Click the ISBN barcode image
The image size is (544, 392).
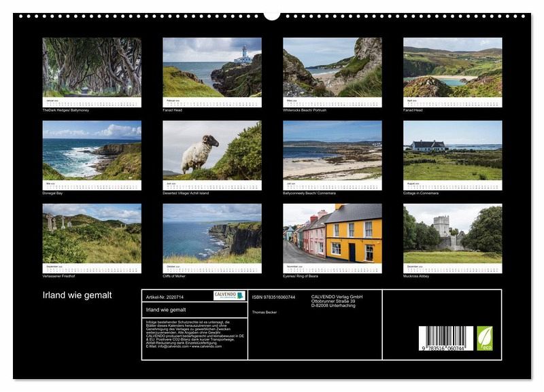[x=446, y=338]
